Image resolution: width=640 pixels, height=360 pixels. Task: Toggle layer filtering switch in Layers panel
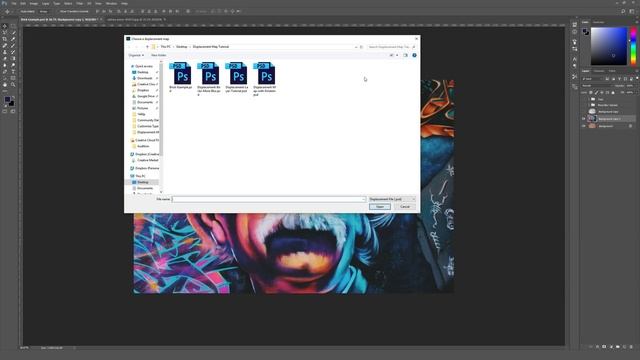click(x=637, y=78)
